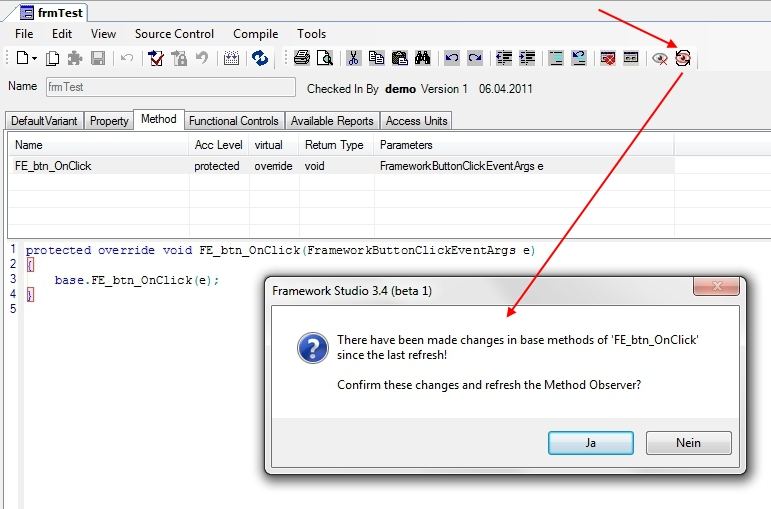The width and height of the screenshot is (771, 509).
Task: Toggle the crossed-out eye observer icon
Action: click(x=660, y=58)
